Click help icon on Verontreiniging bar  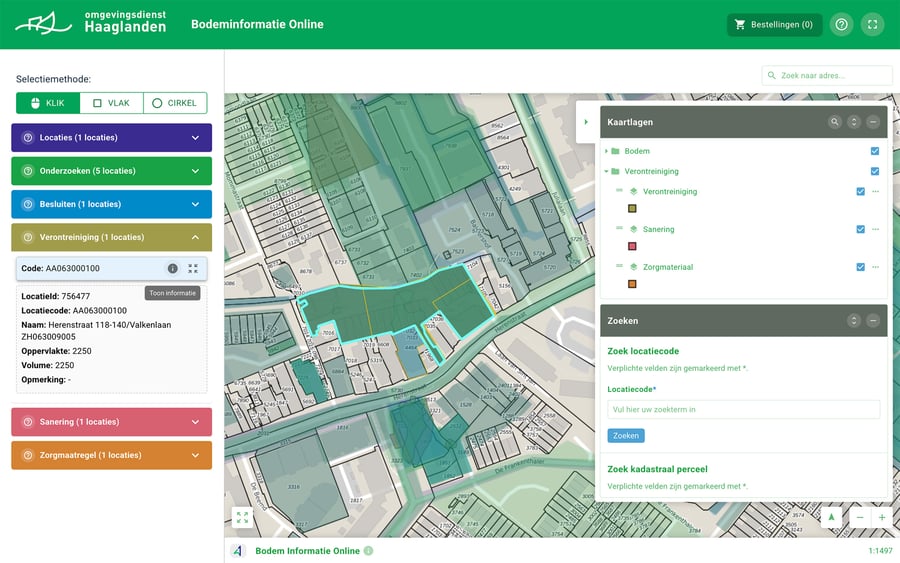28,237
